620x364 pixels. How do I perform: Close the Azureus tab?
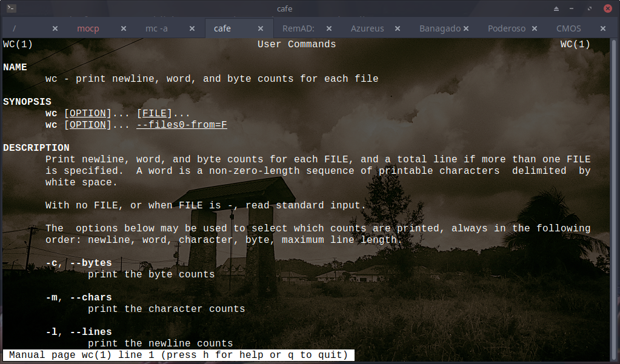coord(398,28)
